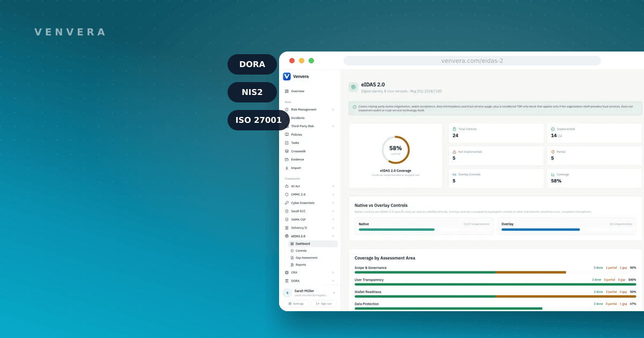Screen dimensions: 644x338
Task: Click the Saudi ECC framework icon
Action: pyautogui.click(x=287, y=211)
